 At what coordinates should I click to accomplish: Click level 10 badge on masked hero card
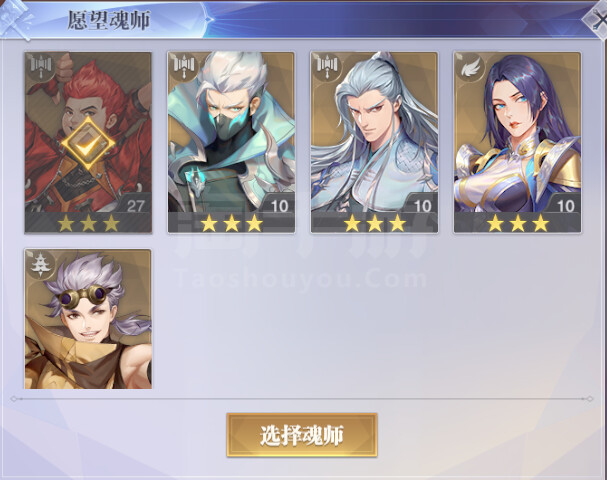279,204
